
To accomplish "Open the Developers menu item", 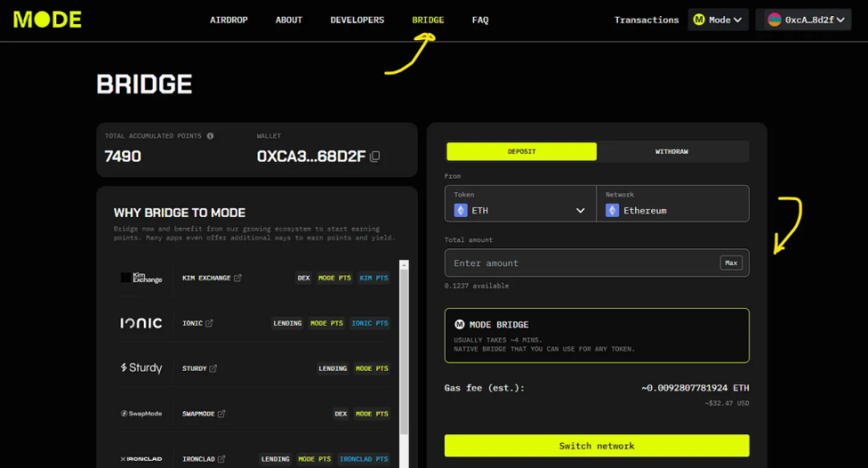I will 357,20.
